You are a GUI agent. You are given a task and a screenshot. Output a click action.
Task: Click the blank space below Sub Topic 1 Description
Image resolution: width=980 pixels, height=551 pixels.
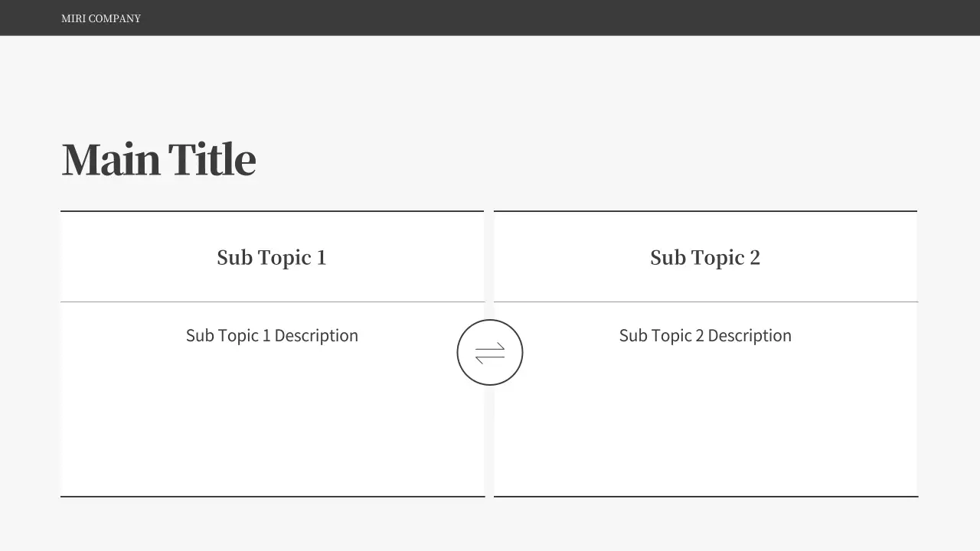272,429
